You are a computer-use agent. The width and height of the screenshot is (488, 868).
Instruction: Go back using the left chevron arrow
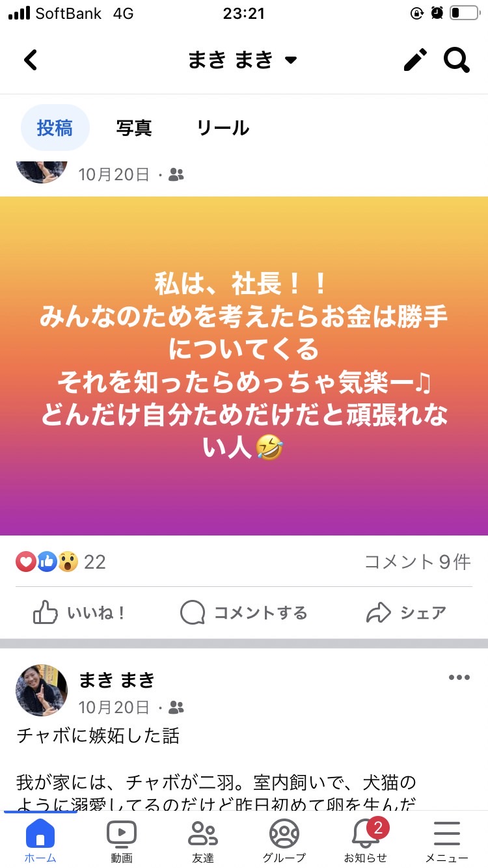(31, 61)
